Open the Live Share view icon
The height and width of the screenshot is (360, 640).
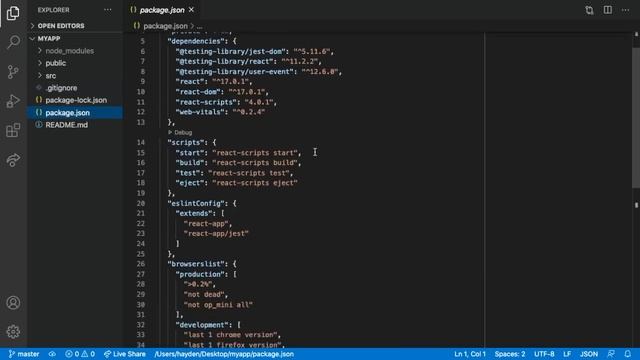click(x=13, y=160)
